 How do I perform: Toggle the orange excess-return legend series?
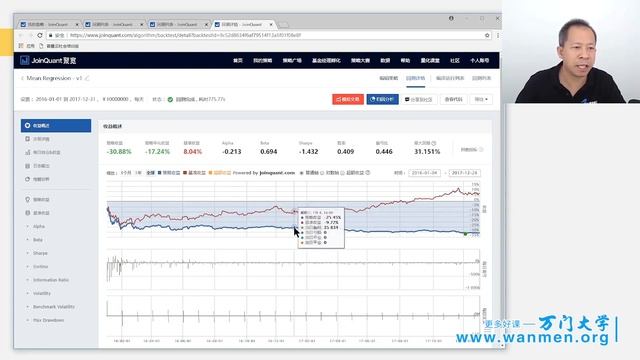pyautogui.click(x=220, y=173)
